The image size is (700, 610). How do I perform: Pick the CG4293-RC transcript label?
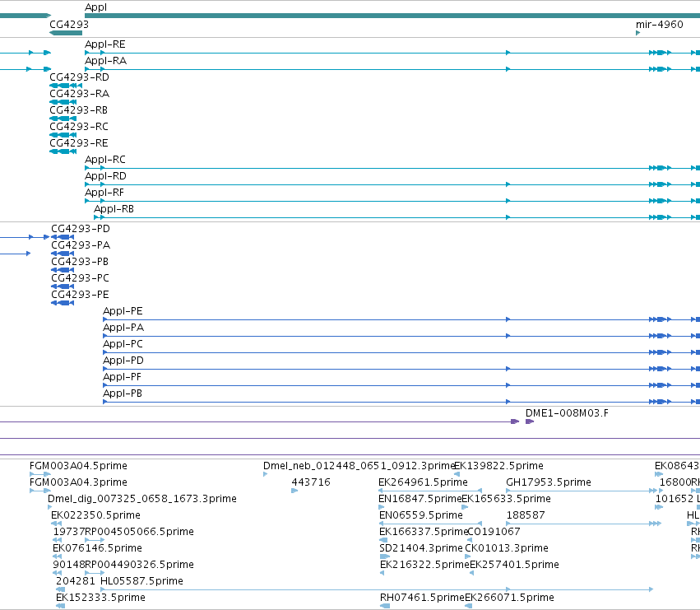(79, 127)
